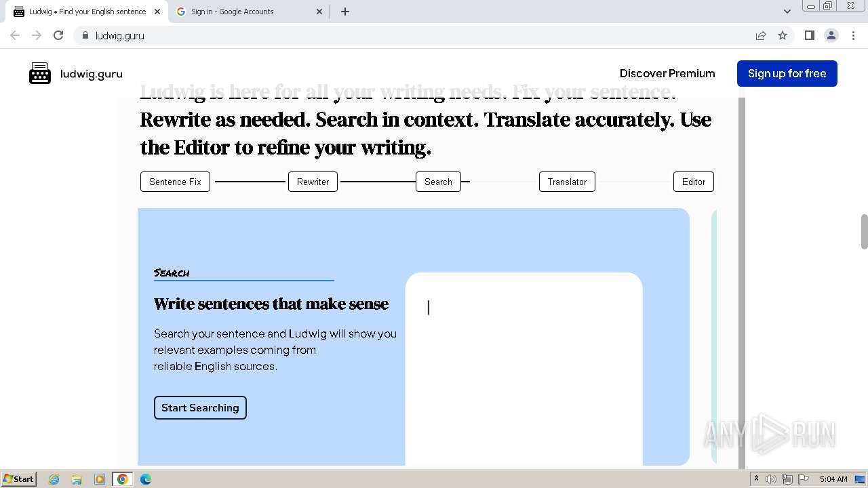Open a new tab with plus button
This screenshot has width=868, height=488.
point(345,12)
